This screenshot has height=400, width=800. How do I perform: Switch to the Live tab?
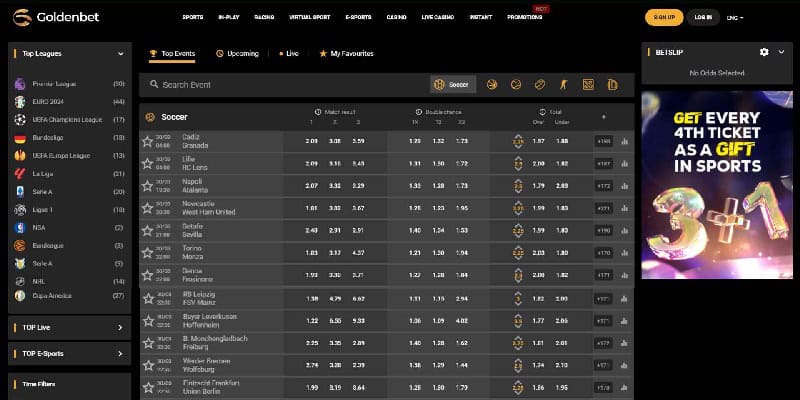(289, 54)
